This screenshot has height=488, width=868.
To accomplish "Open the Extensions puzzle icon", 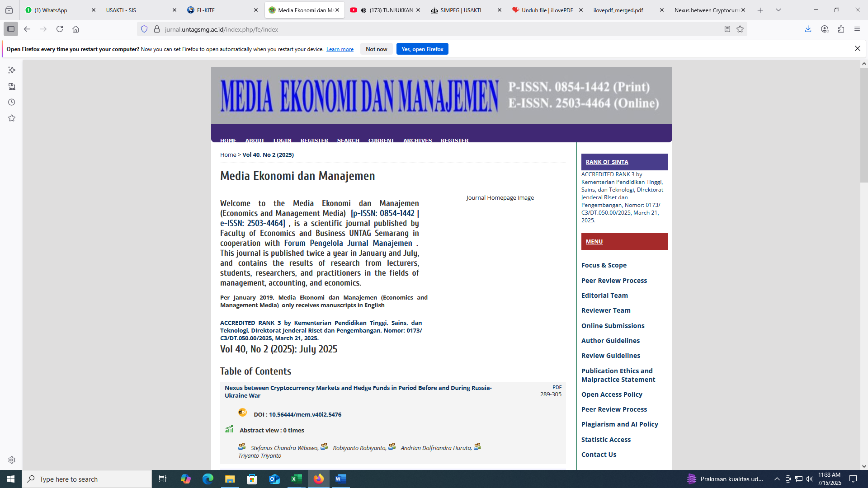I will tap(841, 29).
